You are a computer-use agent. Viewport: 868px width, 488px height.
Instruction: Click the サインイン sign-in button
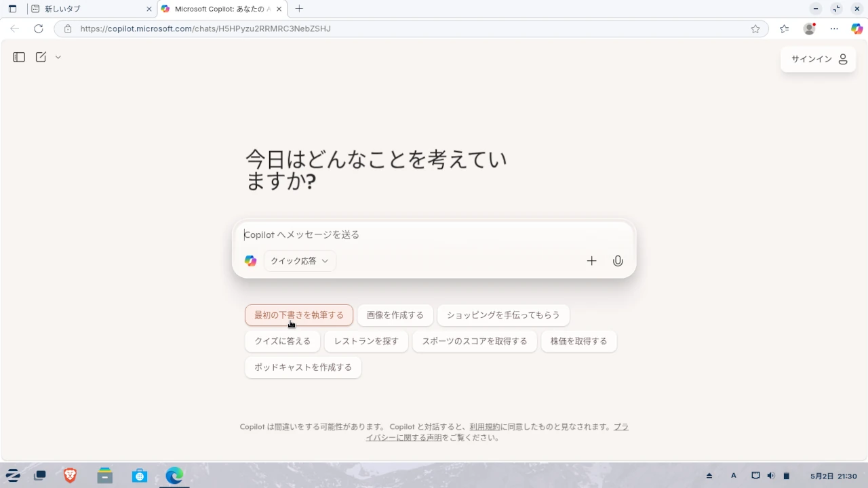pyautogui.click(x=818, y=59)
